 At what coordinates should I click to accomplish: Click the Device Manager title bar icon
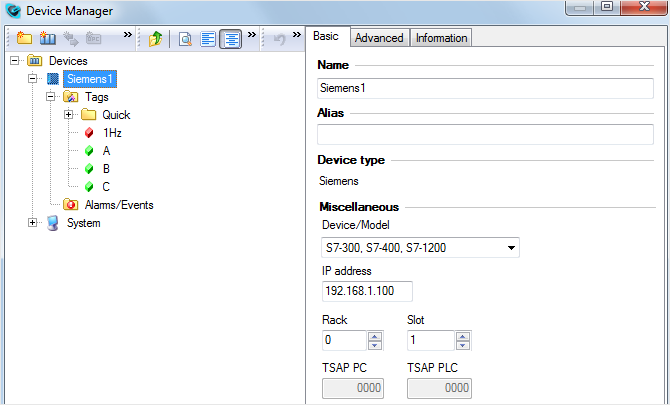click(x=14, y=11)
